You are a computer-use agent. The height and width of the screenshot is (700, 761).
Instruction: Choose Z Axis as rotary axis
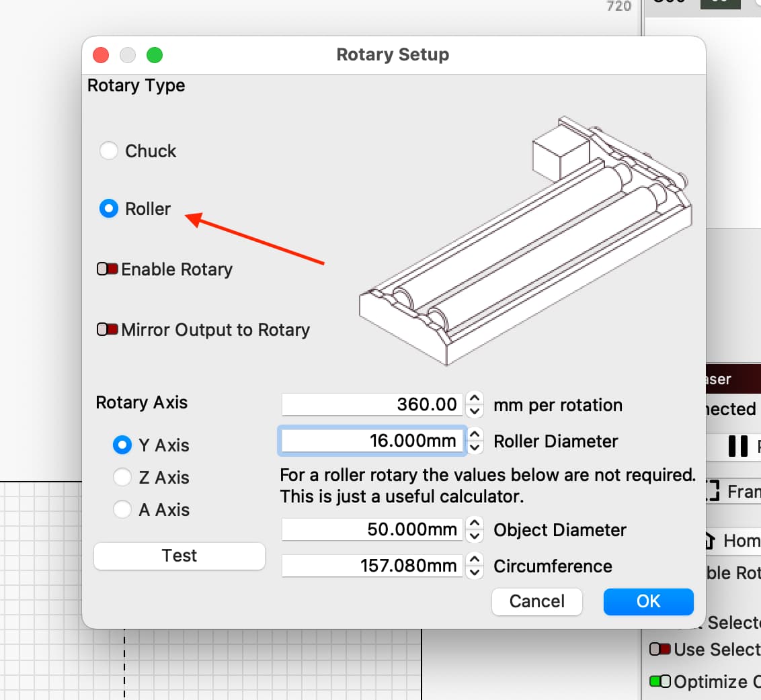point(122,478)
